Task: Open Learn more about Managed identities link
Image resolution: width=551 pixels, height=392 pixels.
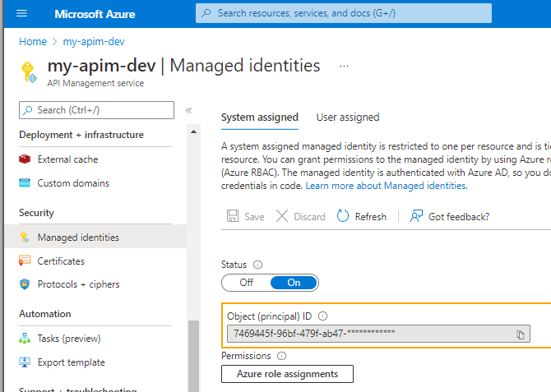Action: 387,186
